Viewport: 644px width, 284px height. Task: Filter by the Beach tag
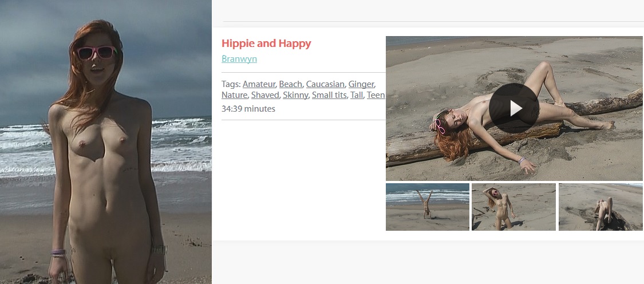pos(290,84)
